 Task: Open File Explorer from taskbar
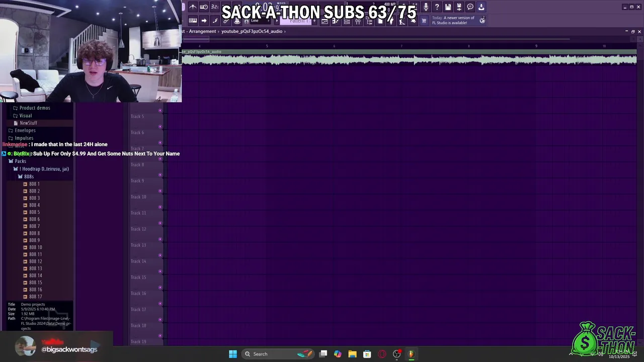[x=352, y=354]
